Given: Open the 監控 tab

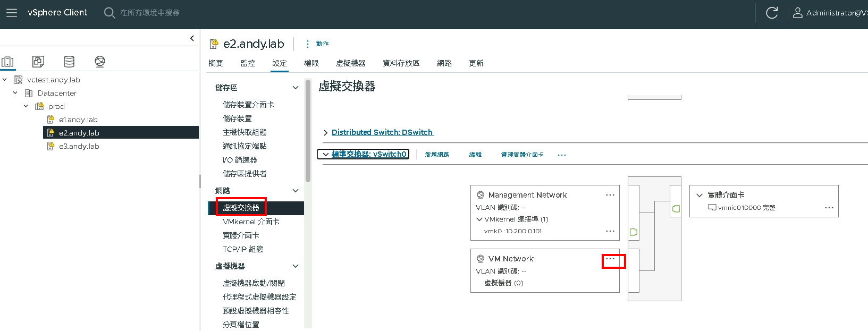Looking at the screenshot, I should pos(248,63).
